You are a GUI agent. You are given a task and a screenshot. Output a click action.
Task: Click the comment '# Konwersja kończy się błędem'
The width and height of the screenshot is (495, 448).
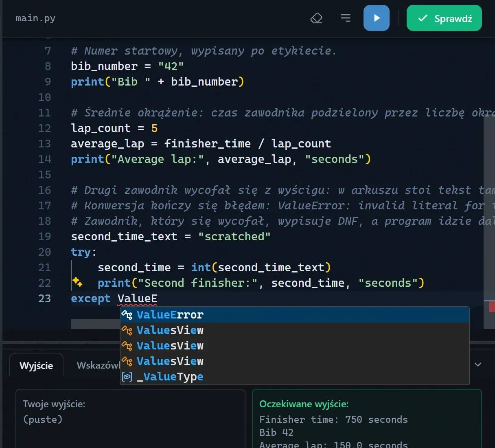point(283,206)
